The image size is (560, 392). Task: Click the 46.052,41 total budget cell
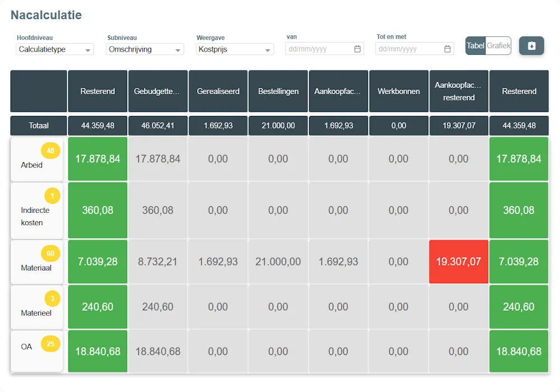(158, 125)
